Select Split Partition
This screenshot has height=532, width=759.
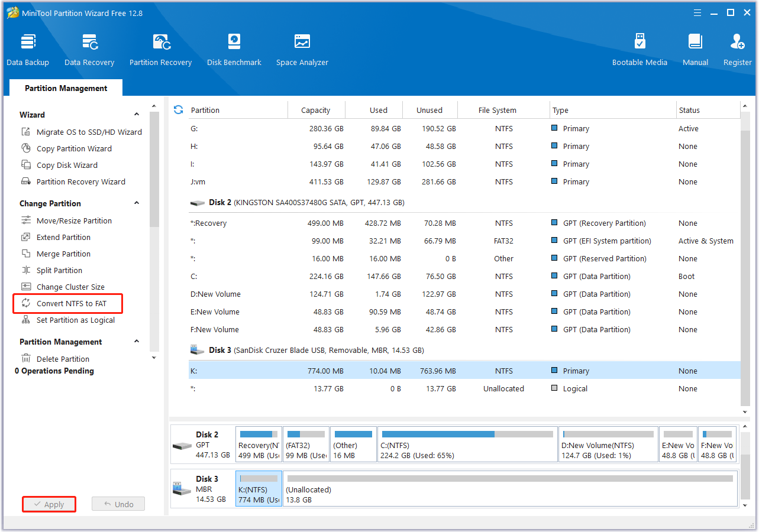pyautogui.click(x=51, y=271)
